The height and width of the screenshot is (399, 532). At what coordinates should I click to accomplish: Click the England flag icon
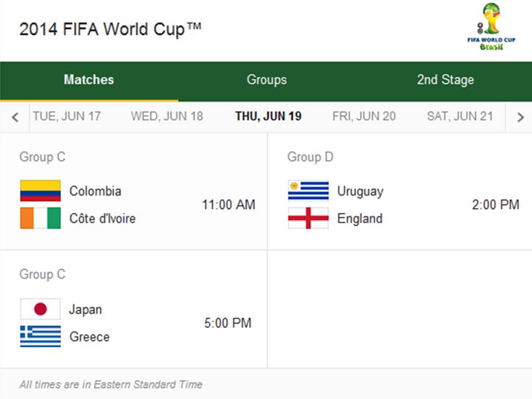pos(308,218)
